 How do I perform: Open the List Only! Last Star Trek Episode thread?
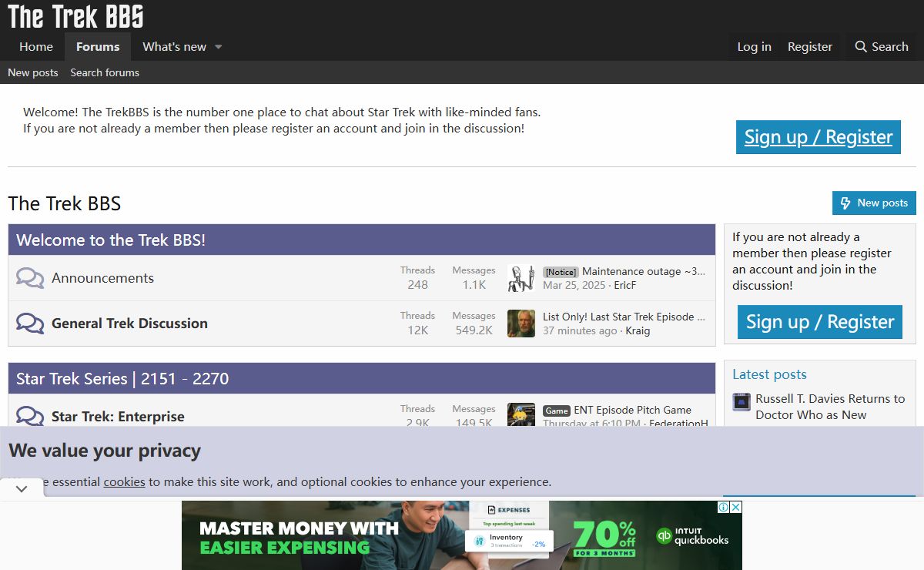pos(624,317)
